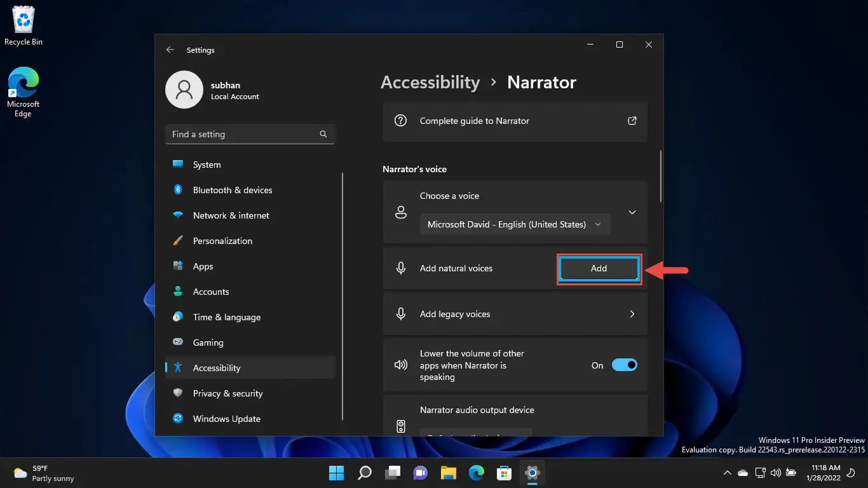Click the Gaming controller icon
This screenshot has height=488, width=868.
179,342
